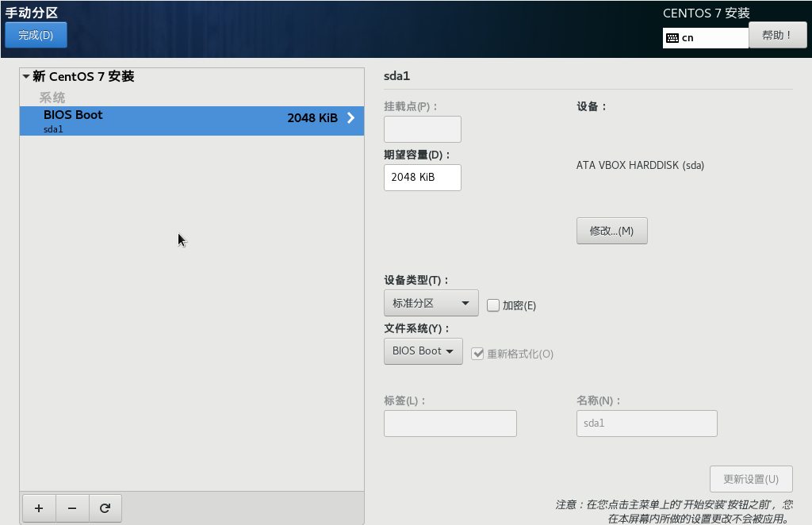Open the BIOS Boot filesystem dropdown
The height and width of the screenshot is (525, 812).
tap(423, 351)
